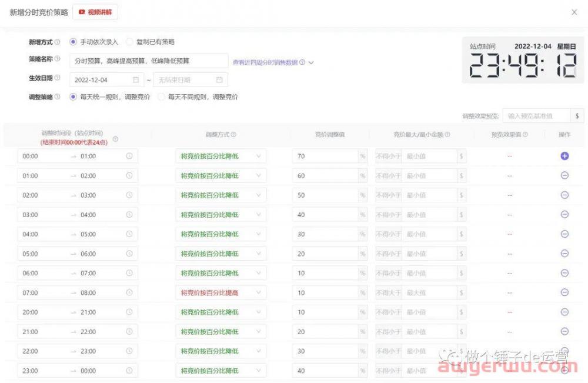Choose 每天不同规则，调整竞价 radio option
The image size is (588, 383).
tap(161, 97)
